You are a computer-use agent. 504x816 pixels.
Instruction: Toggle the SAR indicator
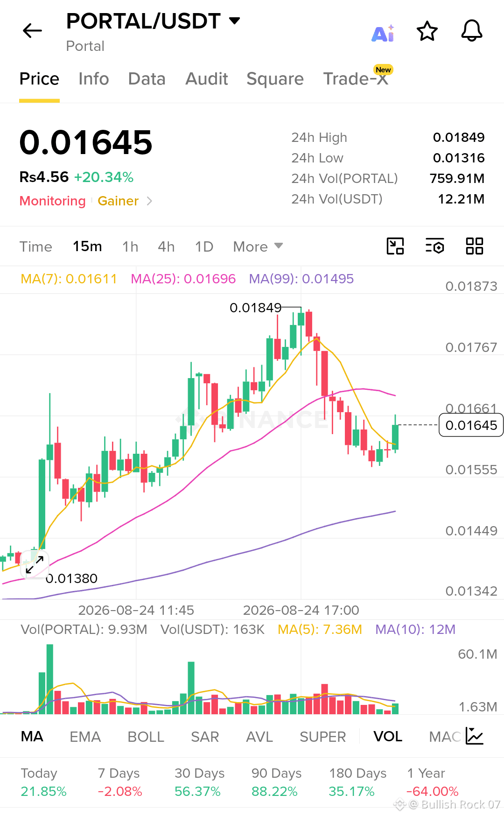205,737
